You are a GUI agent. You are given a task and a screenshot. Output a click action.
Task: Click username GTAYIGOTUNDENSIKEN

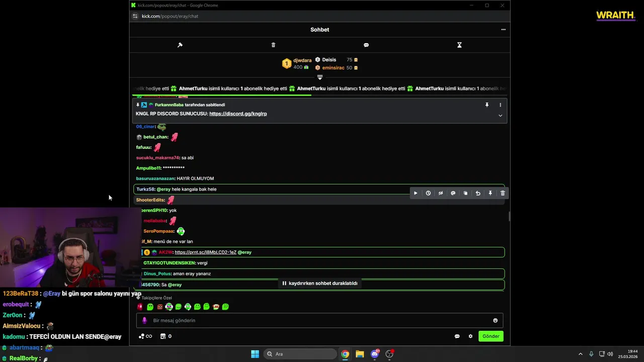pyautogui.click(x=169, y=263)
